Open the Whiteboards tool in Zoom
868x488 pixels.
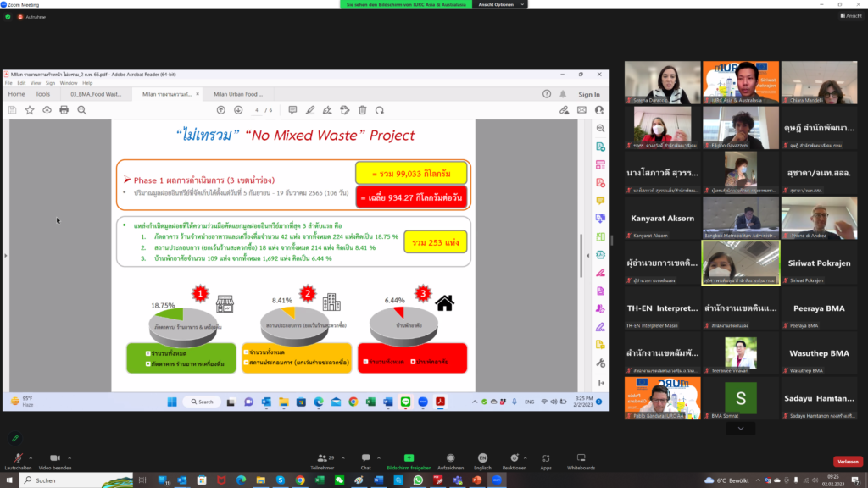(x=581, y=461)
